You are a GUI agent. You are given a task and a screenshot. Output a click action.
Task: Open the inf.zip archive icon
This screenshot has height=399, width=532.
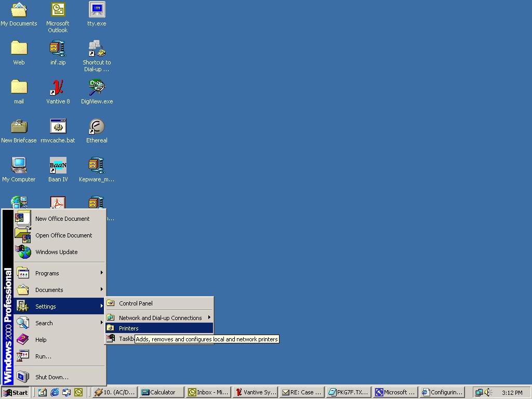pyautogui.click(x=58, y=49)
